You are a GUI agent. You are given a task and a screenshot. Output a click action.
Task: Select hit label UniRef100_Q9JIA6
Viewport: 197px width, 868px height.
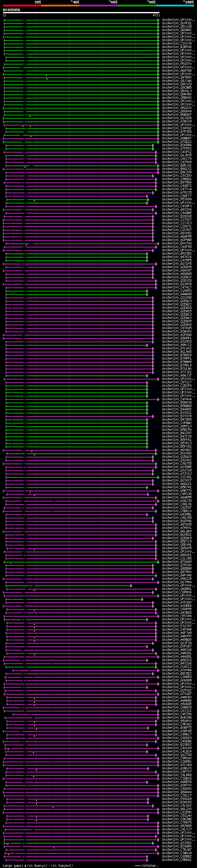[177, 81]
